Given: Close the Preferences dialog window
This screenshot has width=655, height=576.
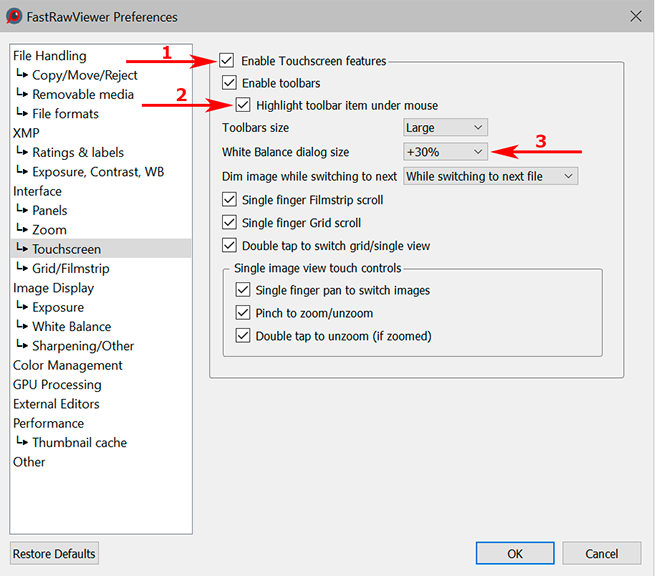Looking at the screenshot, I should pyautogui.click(x=635, y=16).
